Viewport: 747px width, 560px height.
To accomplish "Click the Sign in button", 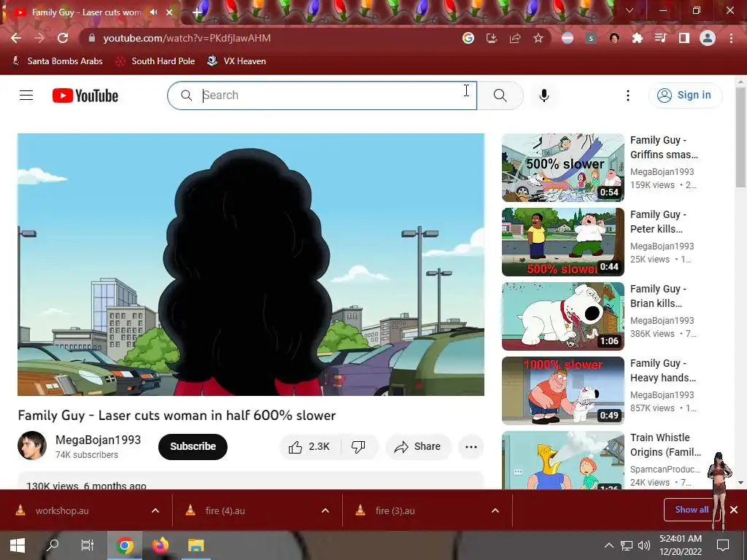I will 686,96.
